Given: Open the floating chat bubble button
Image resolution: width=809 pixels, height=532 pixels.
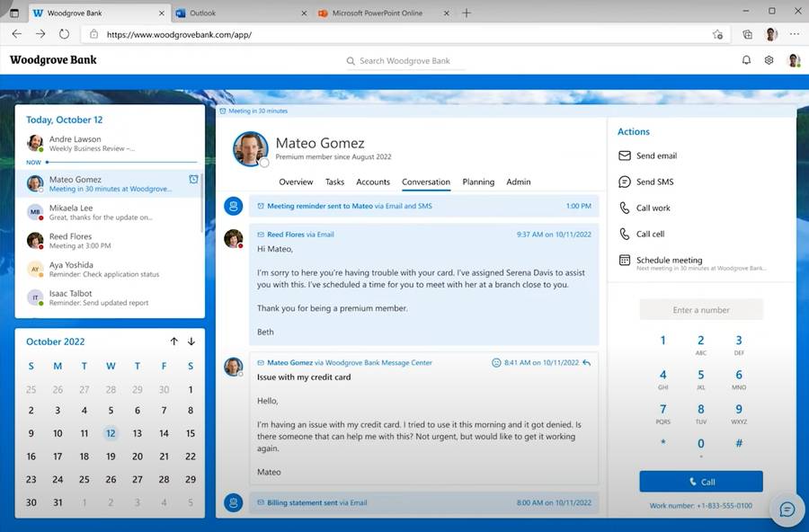Looking at the screenshot, I should (x=787, y=510).
